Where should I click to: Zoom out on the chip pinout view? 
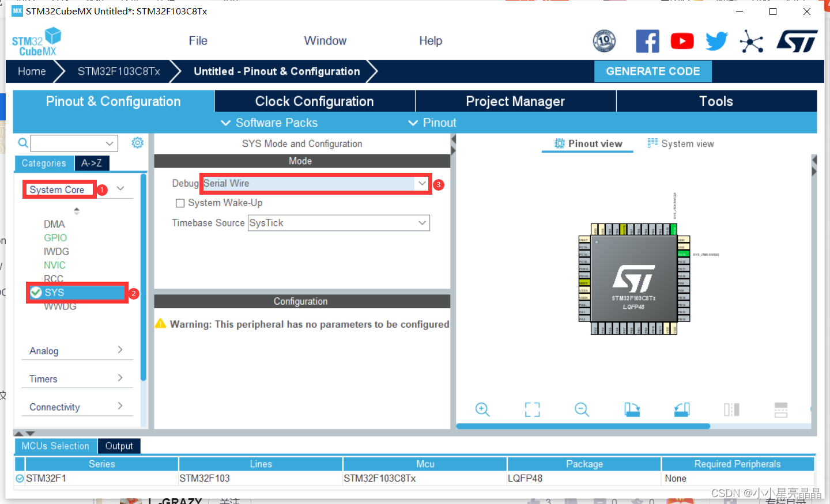pos(582,410)
